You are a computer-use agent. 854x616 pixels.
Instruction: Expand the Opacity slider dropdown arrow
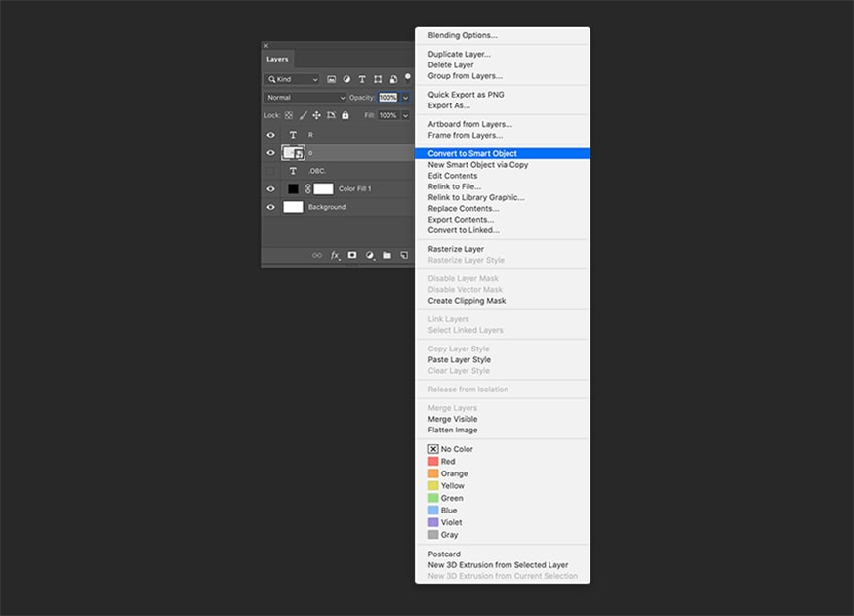point(405,98)
